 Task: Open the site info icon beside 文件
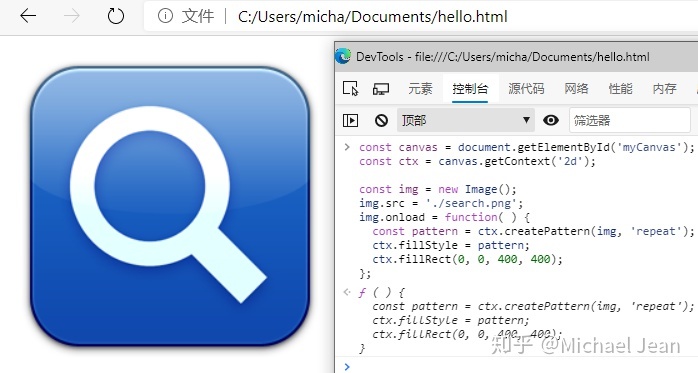point(165,16)
